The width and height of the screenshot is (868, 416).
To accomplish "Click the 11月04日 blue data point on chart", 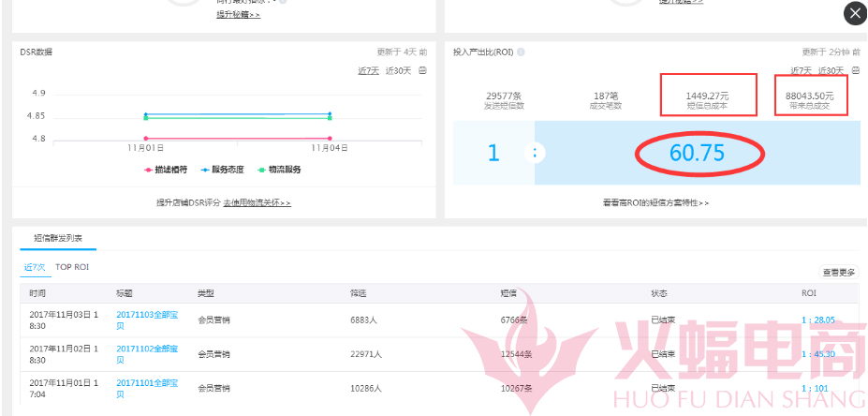I will [330, 114].
